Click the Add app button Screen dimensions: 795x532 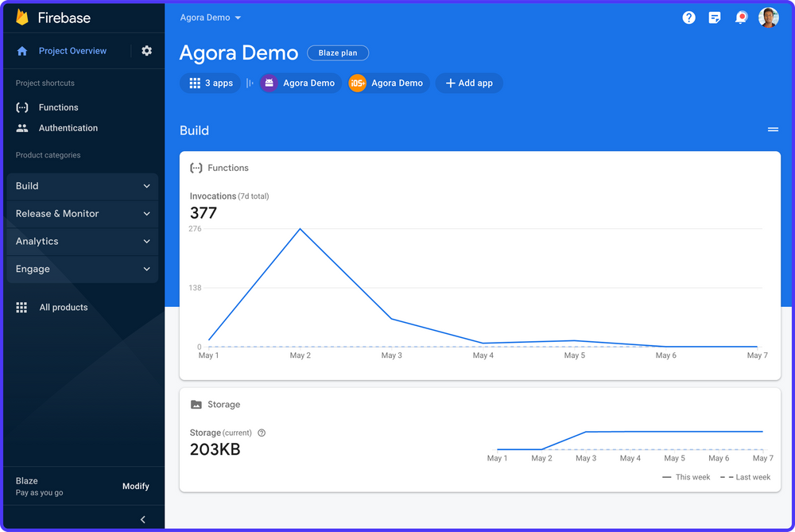pyautogui.click(x=468, y=82)
